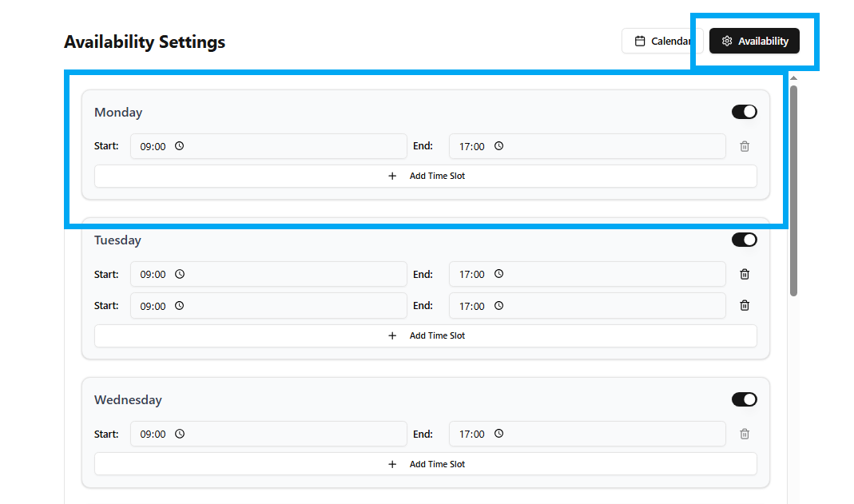Click Monday's time slot trash icon
This screenshot has height=504, width=854.
point(744,146)
